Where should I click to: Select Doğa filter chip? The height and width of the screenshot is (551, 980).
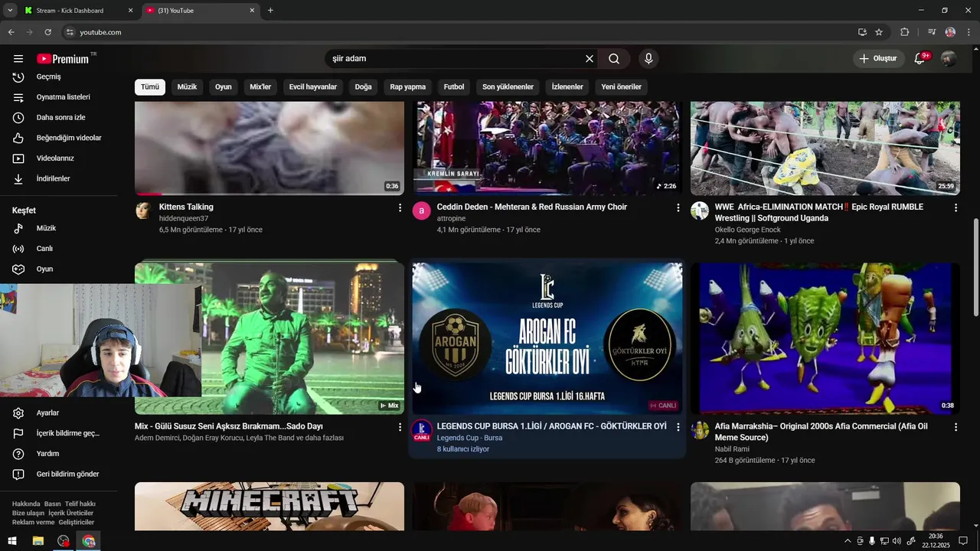[x=363, y=87]
